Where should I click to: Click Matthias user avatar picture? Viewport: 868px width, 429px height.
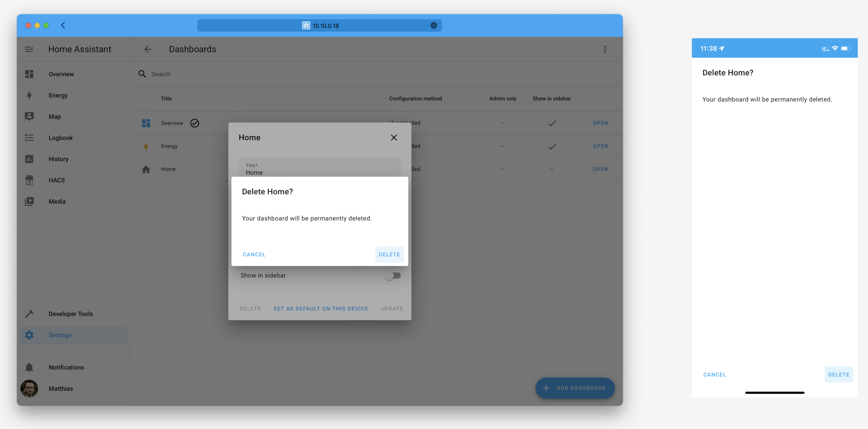click(29, 389)
